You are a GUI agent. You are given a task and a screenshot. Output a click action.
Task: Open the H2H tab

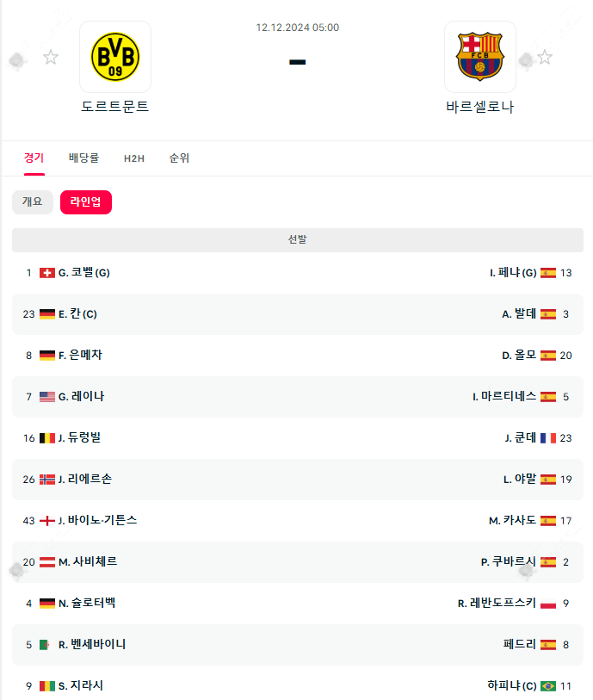pyautogui.click(x=134, y=158)
